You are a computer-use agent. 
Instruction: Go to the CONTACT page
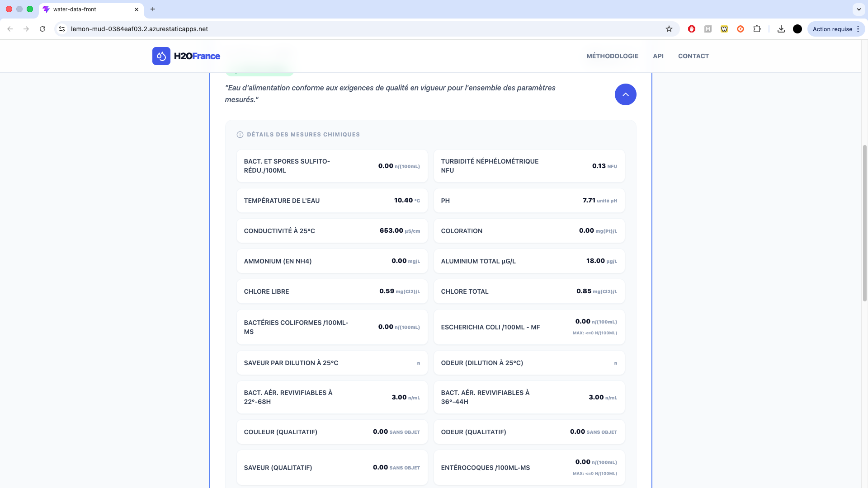693,56
